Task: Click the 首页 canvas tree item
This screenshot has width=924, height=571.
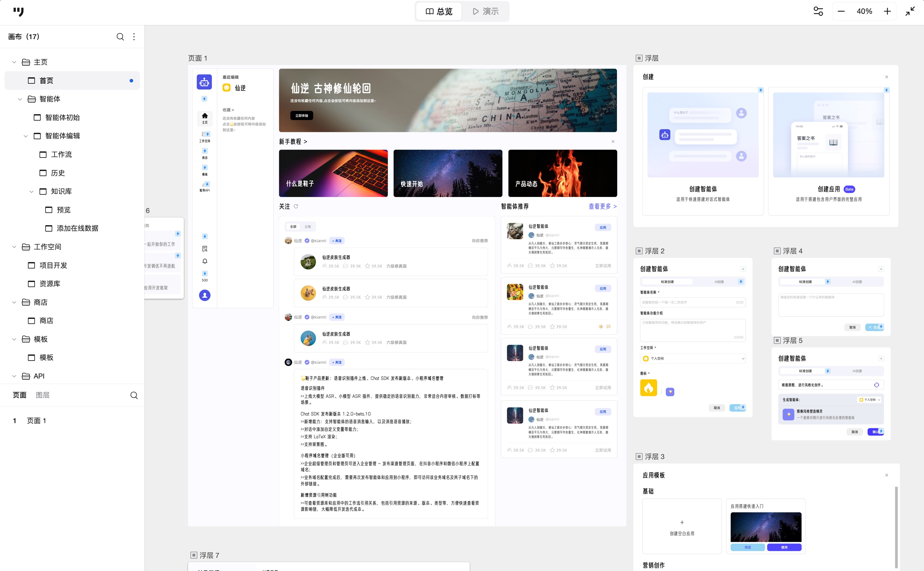Action: (x=47, y=81)
